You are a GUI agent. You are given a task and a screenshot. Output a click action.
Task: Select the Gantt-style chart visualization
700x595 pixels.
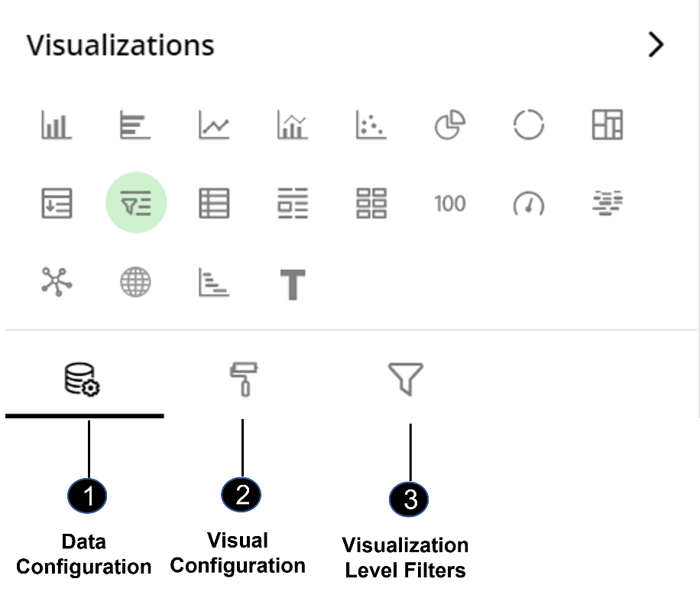tap(214, 282)
